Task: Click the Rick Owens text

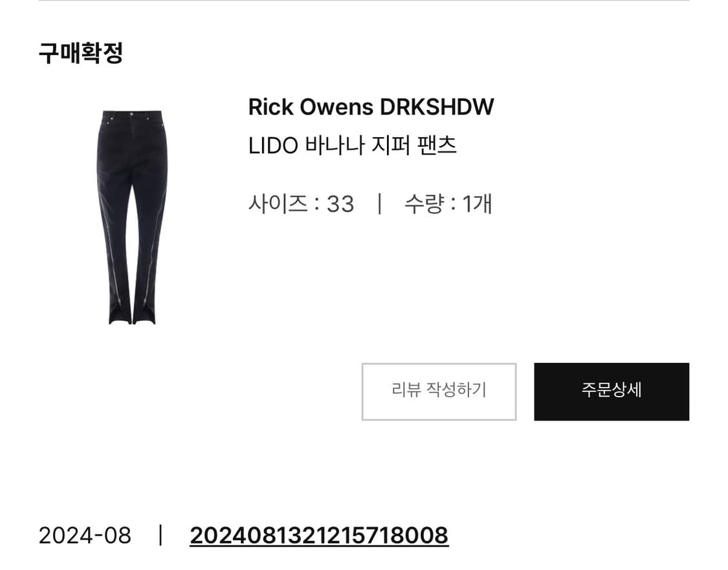Action: [311, 107]
